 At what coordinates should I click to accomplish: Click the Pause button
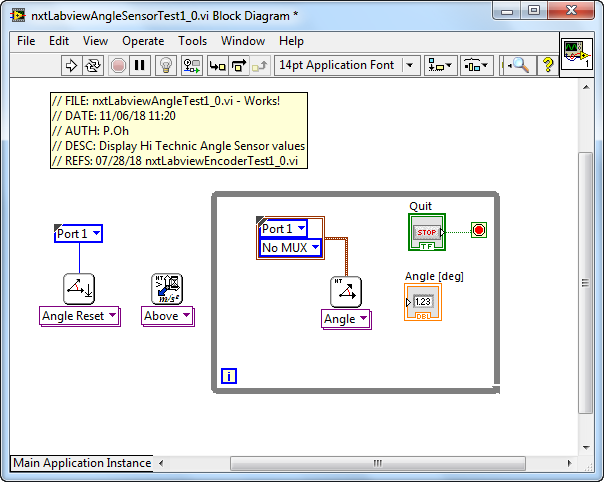coord(139,65)
